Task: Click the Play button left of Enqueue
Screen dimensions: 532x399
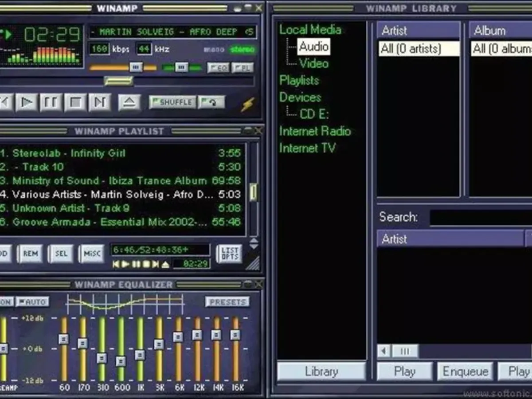Action: 404,372
